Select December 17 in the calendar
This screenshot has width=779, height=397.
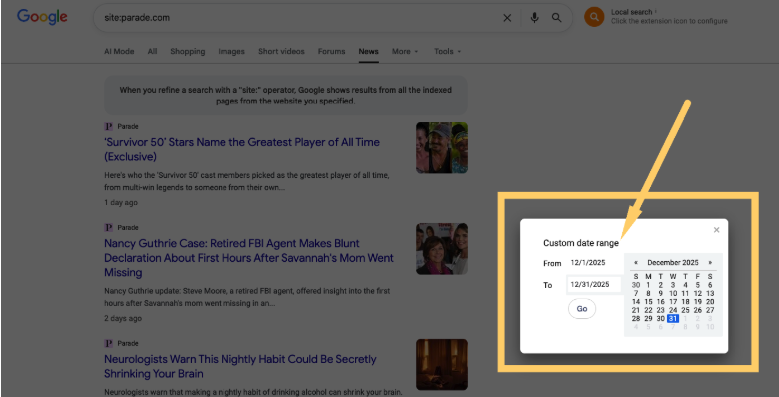pos(673,302)
